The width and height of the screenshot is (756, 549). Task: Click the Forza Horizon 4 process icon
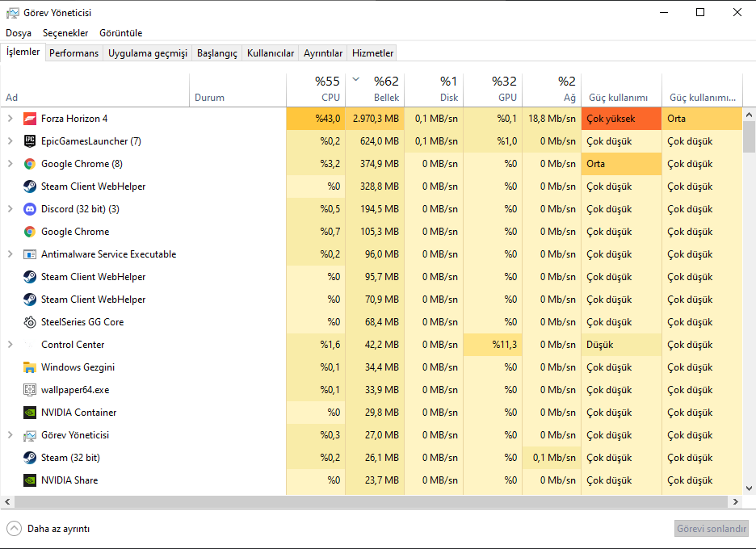click(x=30, y=119)
